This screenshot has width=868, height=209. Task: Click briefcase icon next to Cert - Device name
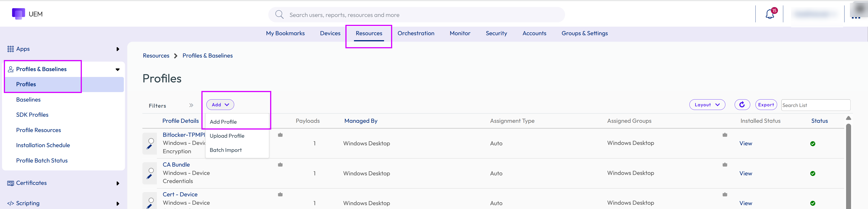(x=280, y=195)
